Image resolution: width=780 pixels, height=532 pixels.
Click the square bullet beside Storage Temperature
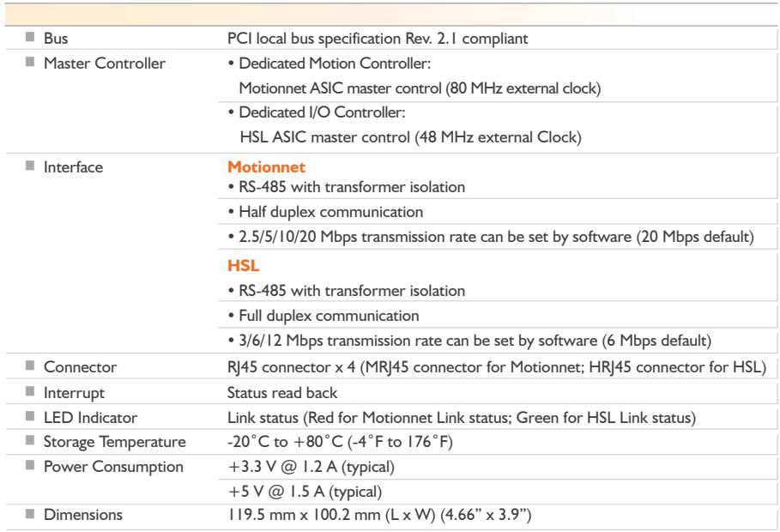30,440
